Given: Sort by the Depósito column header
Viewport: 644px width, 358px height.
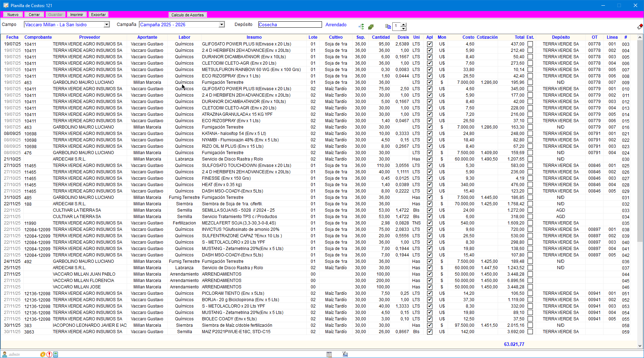Looking at the screenshot, I should point(561,37).
